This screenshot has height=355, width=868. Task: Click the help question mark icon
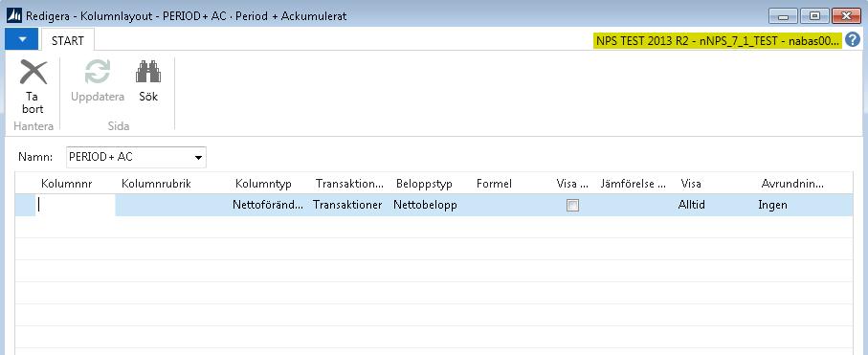coord(853,39)
